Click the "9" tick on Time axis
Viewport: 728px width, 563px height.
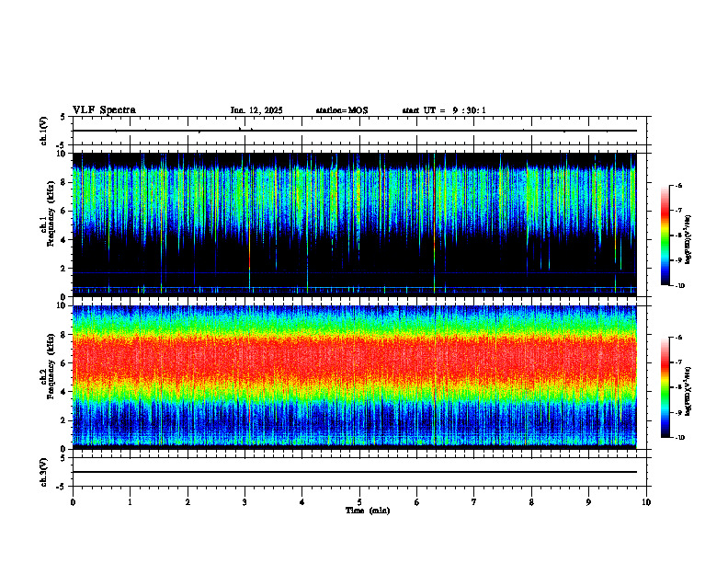point(588,502)
